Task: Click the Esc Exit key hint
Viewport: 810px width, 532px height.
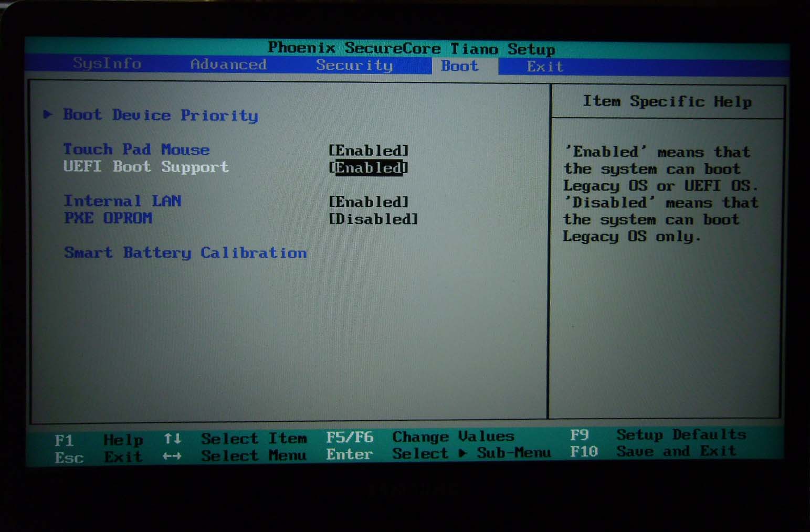Action: pyautogui.click(x=98, y=457)
